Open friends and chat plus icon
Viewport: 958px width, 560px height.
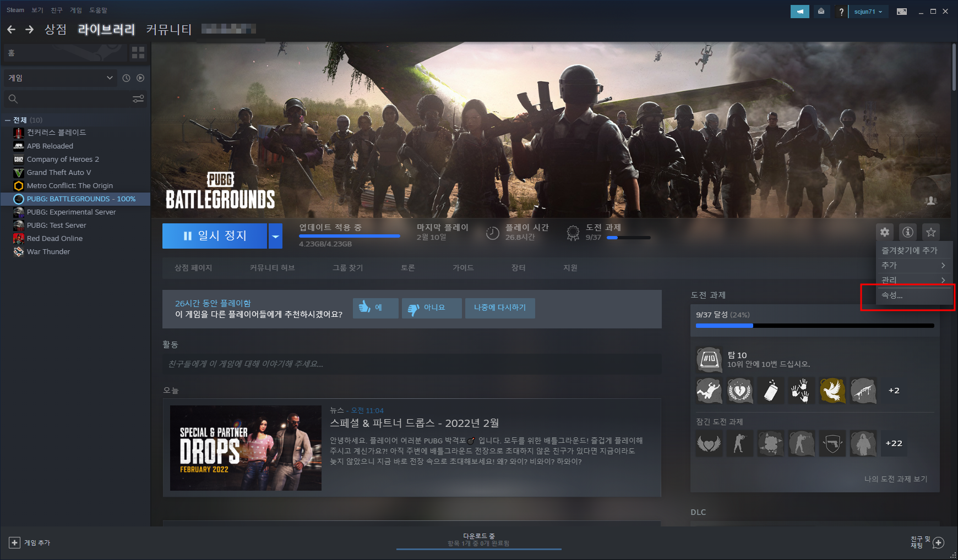coord(939,542)
